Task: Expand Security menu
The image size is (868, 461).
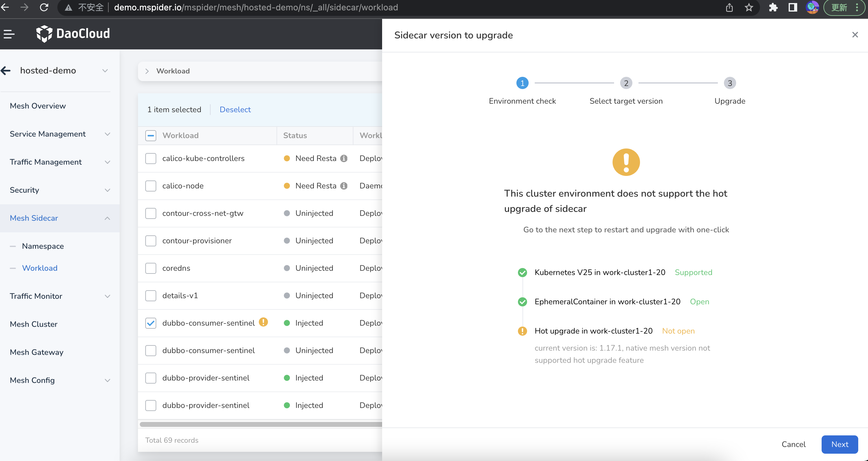Action: click(x=60, y=190)
